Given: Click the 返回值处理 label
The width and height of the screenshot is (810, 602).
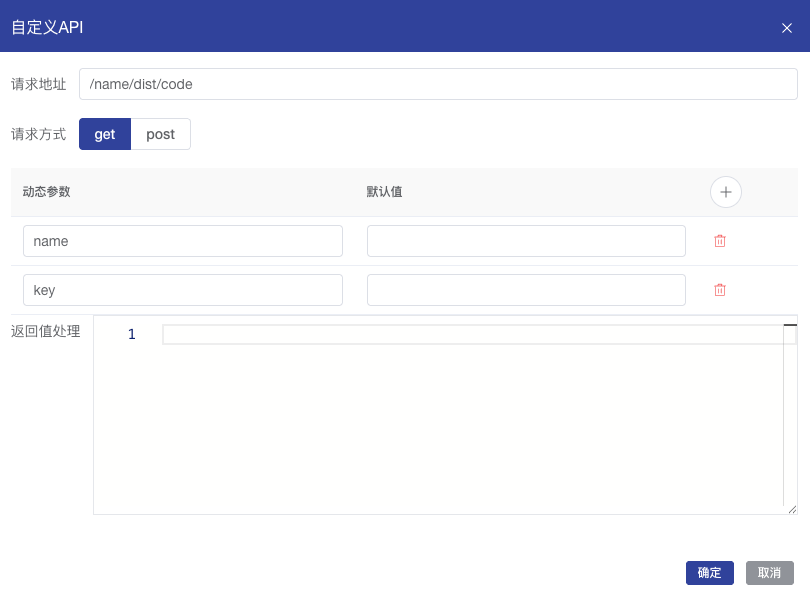Looking at the screenshot, I should (46, 331).
